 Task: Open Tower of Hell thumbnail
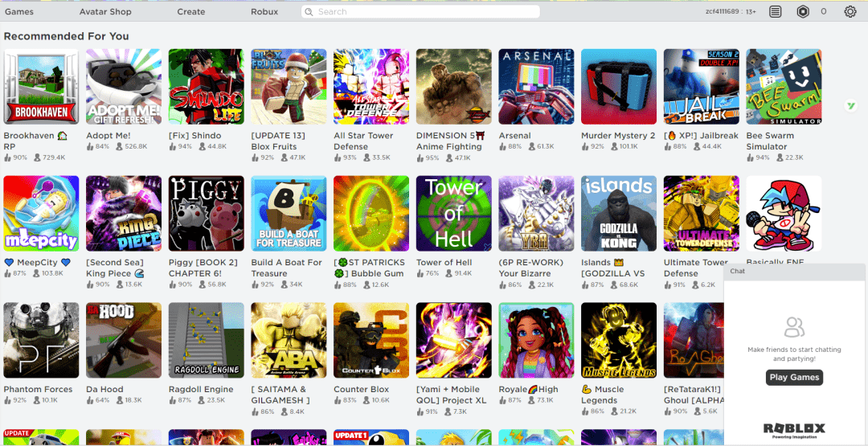[454, 214]
